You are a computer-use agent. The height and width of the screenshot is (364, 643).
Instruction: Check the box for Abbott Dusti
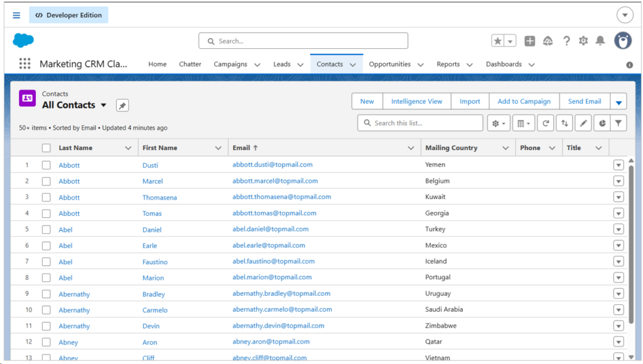46,165
